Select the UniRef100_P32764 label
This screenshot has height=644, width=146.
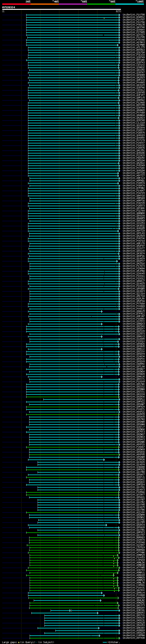pyautogui.click(x=134, y=211)
